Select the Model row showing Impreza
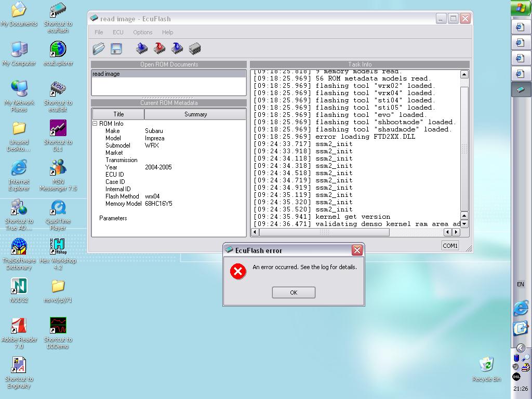This screenshot has height=399, width=532. click(169, 138)
